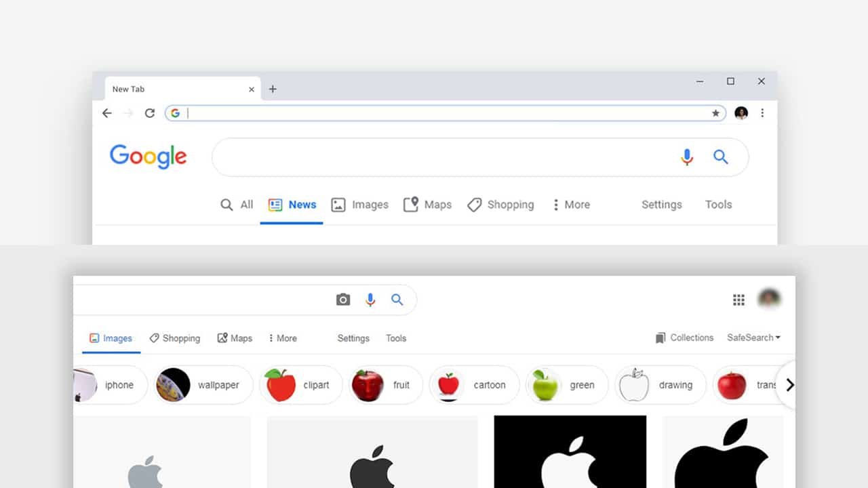This screenshot has width=868, height=488.
Task: Open the Chrome three-dot menu
Action: click(x=762, y=113)
